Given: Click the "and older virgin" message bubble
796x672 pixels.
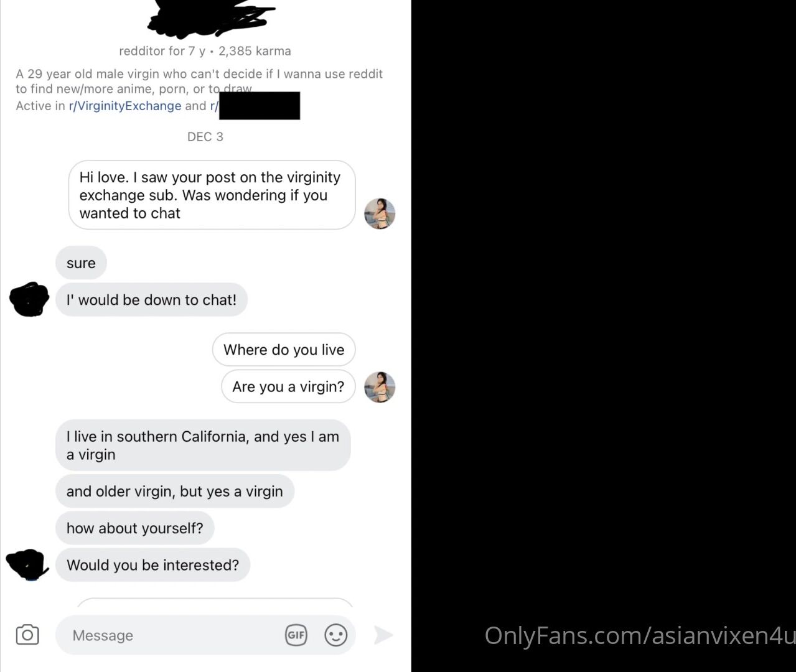Looking at the screenshot, I should point(174,492).
